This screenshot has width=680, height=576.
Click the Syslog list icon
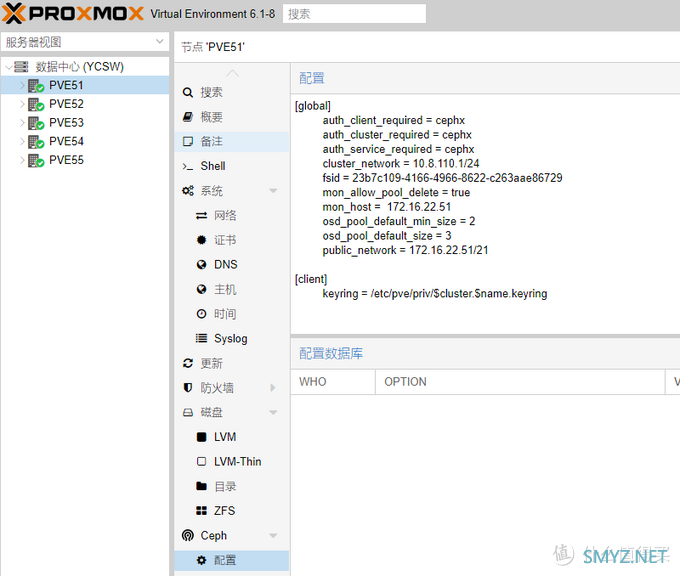coord(202,338)
